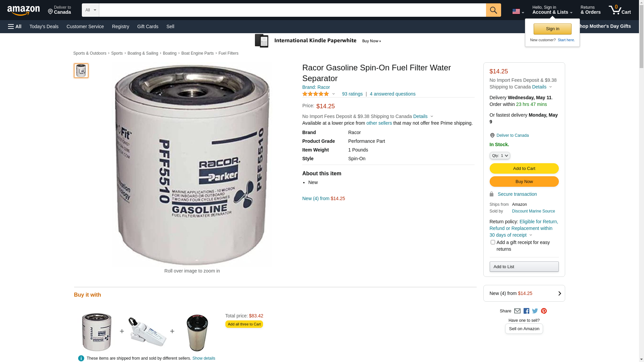
Task: Go to Gift Cards in the nav bar
Action: pos(148,26)
